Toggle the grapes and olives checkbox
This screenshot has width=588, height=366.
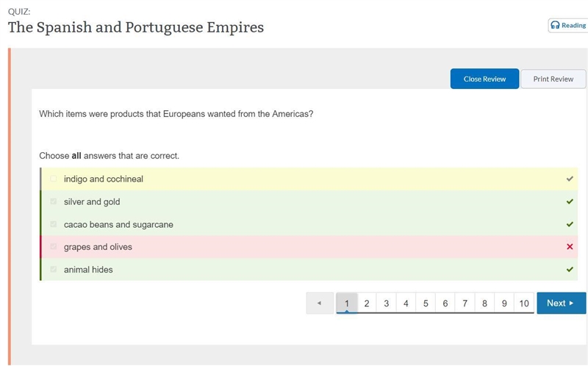tap(53, 247)
